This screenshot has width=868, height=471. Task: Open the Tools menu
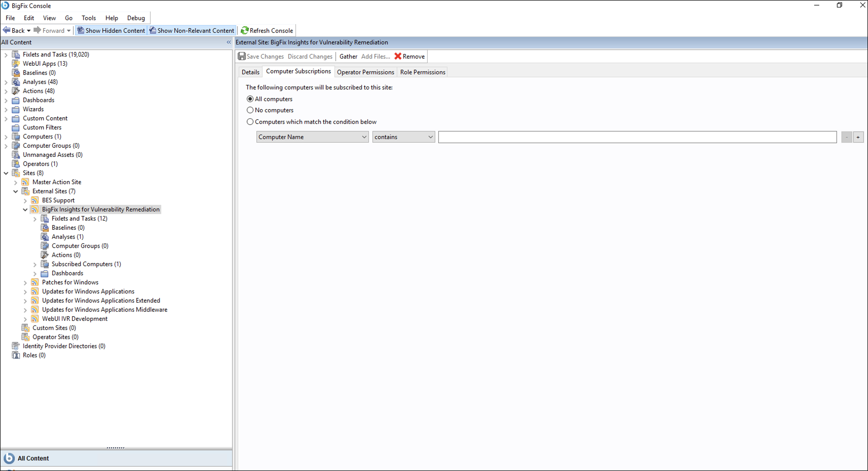(89, 18)
